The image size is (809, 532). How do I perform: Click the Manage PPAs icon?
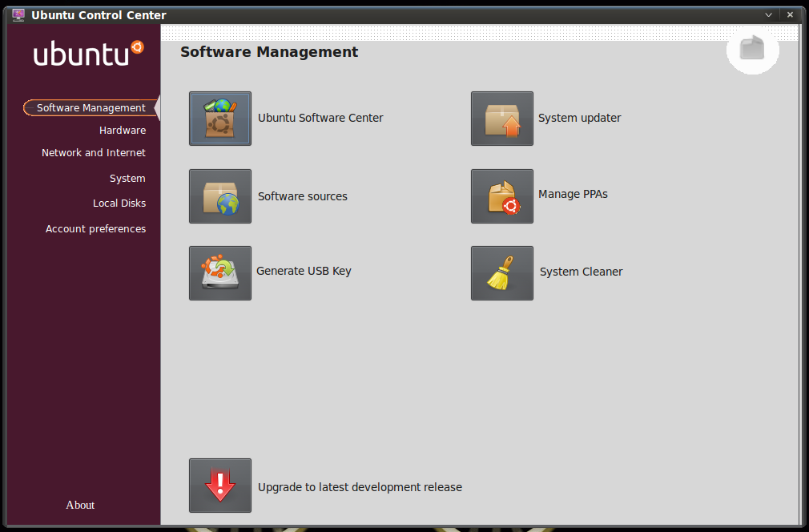point(502,196)
